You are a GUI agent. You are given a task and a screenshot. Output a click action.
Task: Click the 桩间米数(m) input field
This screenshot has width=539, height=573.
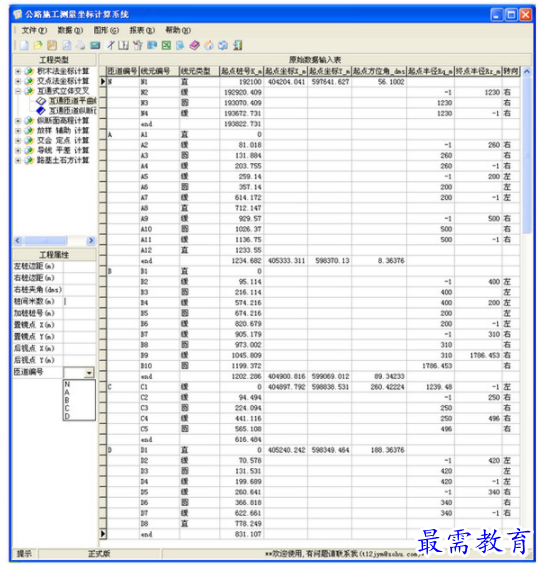(x=79, y=301)
